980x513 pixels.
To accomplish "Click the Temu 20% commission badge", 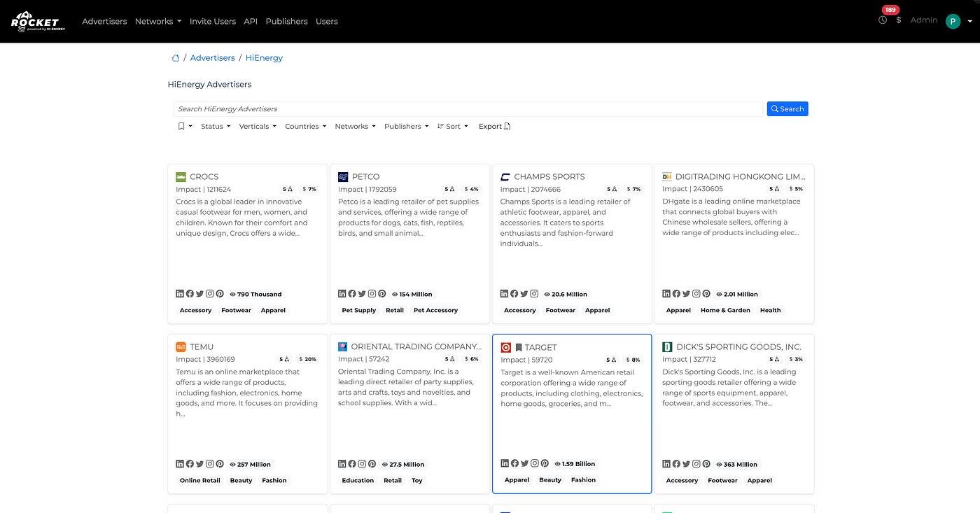I will (x=309, y=359).
